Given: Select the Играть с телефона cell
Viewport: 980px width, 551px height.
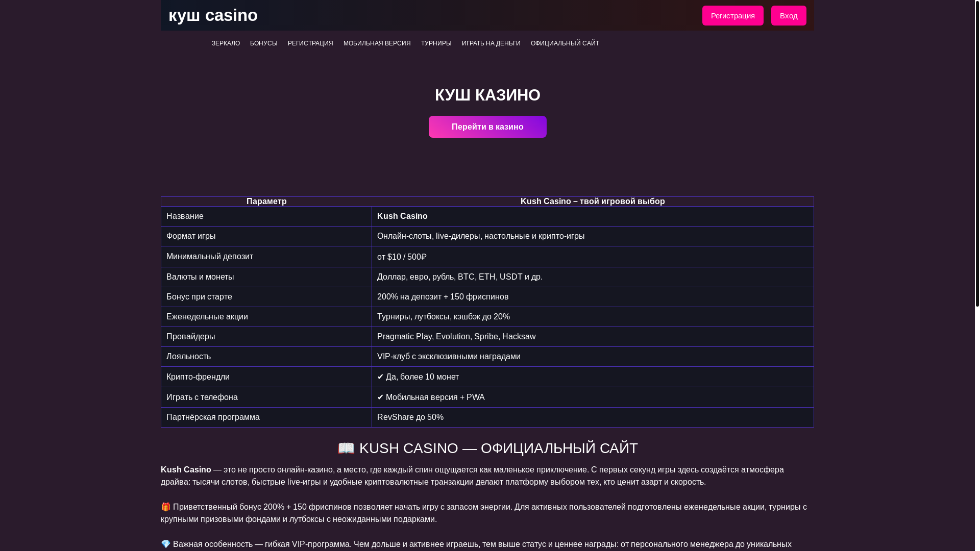Looking at the screenshot, I should tap(266, 397).
